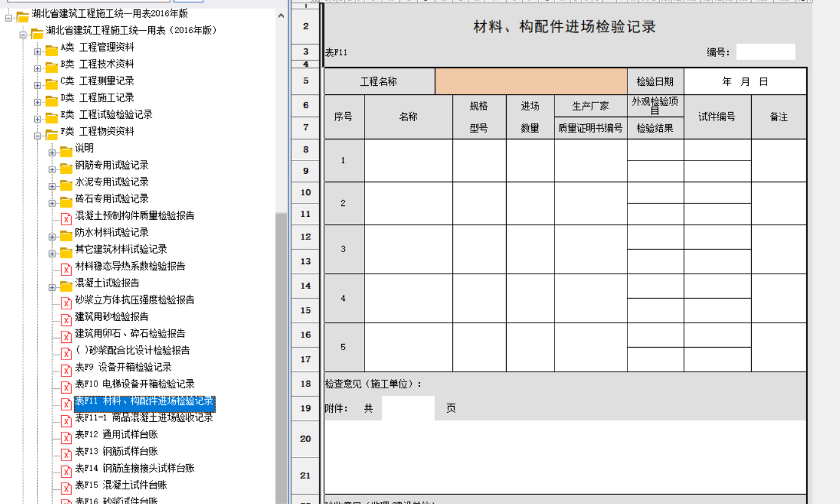Open 表F14 钢筋连接接头试样台账

135,468
